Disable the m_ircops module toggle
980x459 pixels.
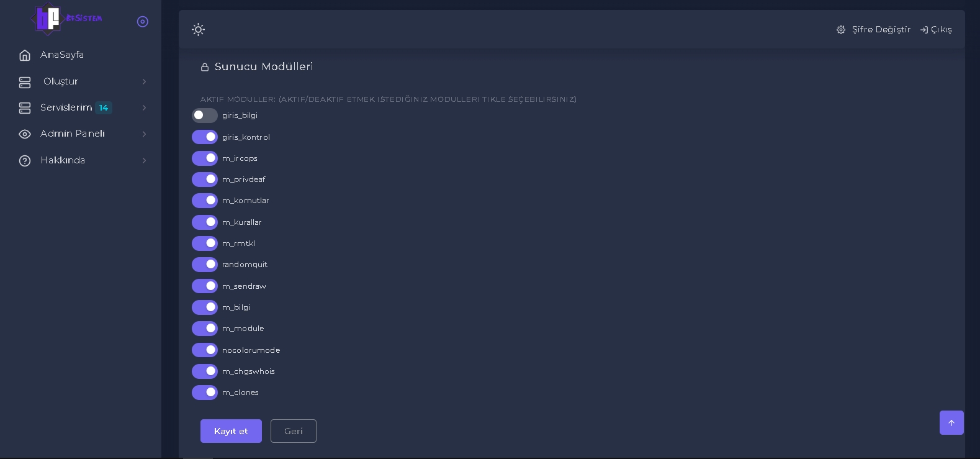(205, 158)
